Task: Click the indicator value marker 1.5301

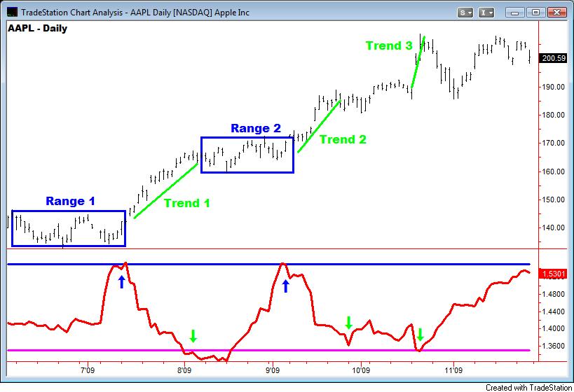Action: pos(553,274)
